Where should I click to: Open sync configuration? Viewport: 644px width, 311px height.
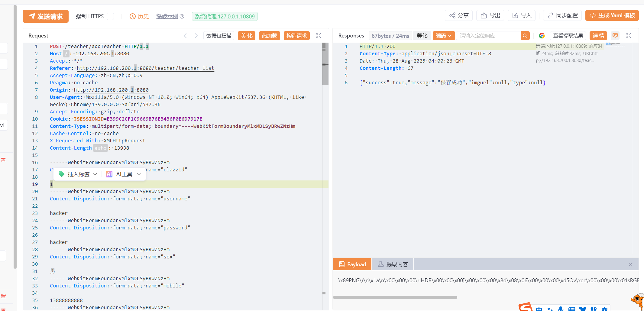click(x=563, y=15)
